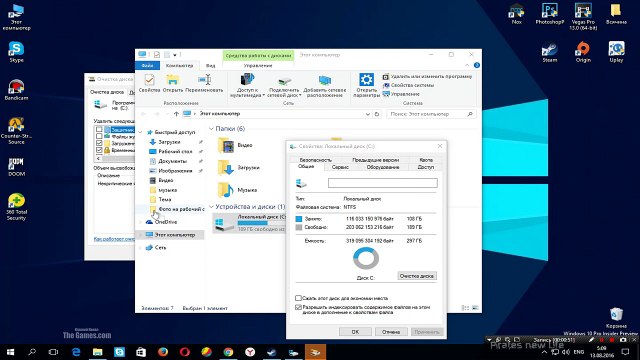The image size is (640, 360).
Task: Open Firefox from taskbar
Action: click(x=163, y=352)
